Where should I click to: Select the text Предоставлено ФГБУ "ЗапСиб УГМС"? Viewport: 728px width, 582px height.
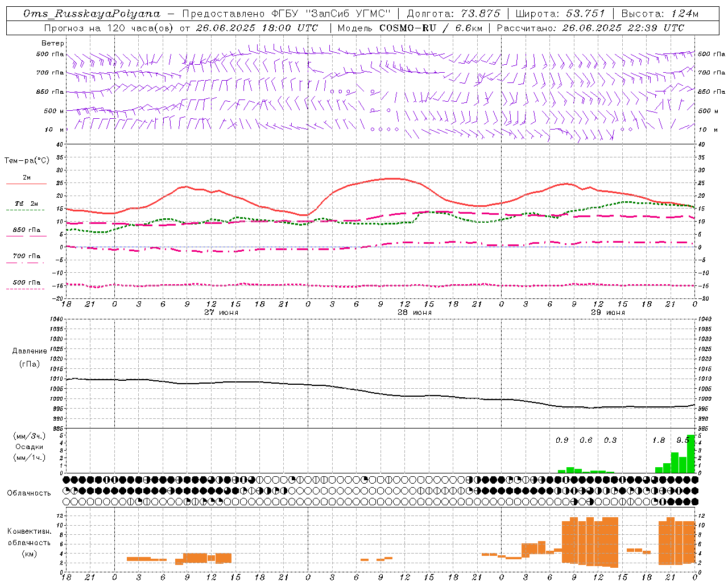[287, 14]
